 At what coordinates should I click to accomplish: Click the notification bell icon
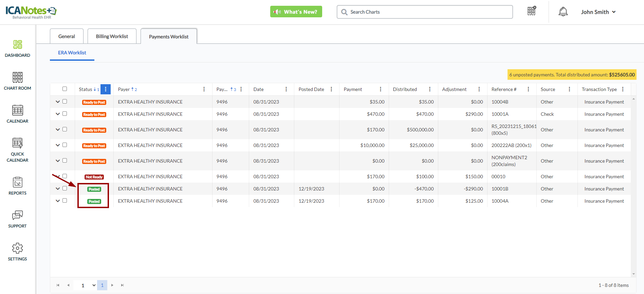(563, 12)
